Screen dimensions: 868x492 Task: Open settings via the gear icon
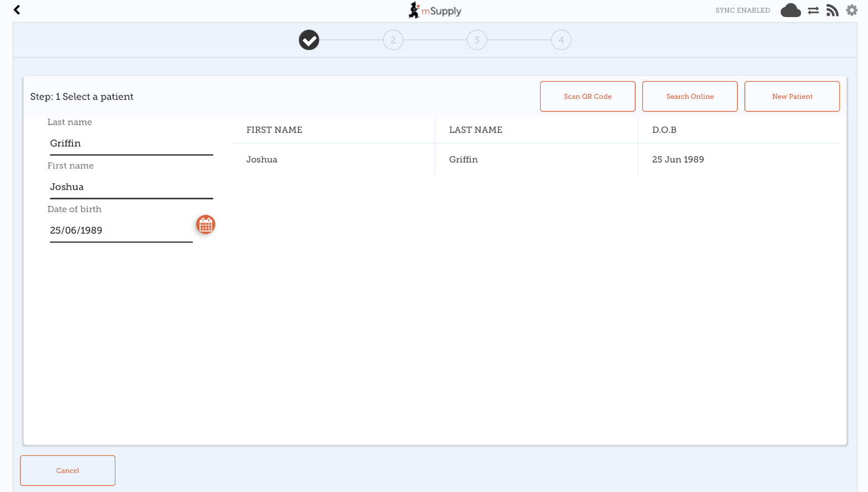[x=852, y=10]
